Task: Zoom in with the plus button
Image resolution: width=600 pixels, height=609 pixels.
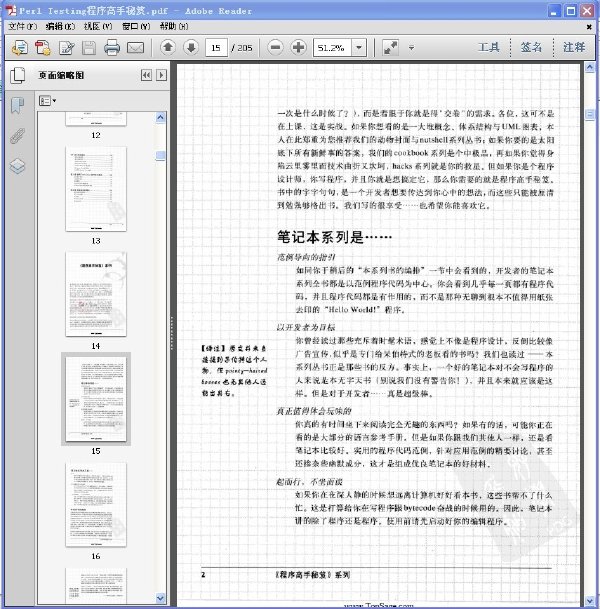Action: pyautogui.click(x=298, y=47)
